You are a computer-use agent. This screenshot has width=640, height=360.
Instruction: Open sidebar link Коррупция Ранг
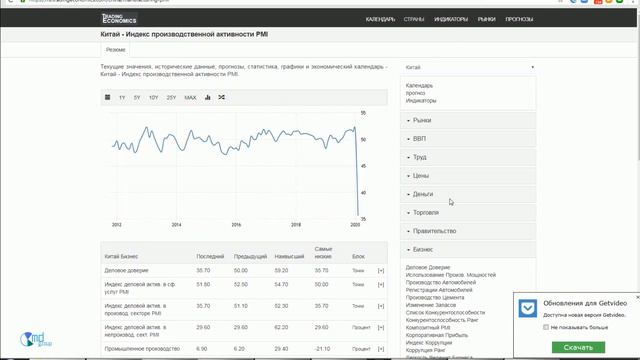tap(425, 350)
